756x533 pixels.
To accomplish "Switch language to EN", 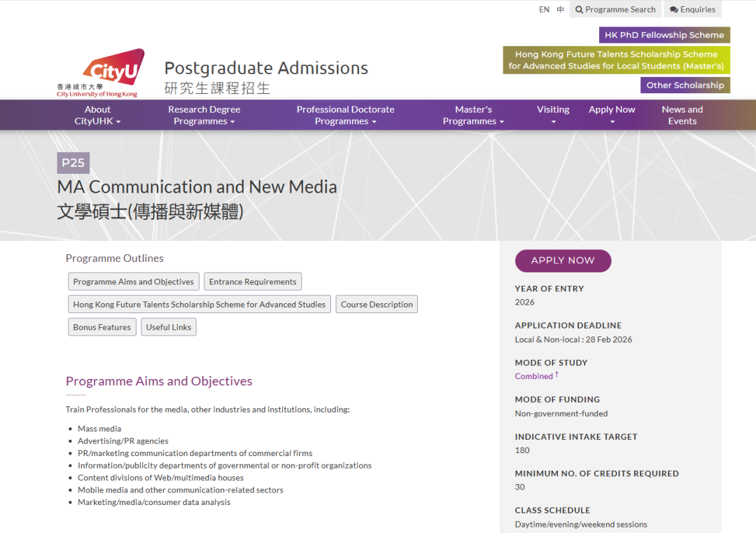I will 544,10.
